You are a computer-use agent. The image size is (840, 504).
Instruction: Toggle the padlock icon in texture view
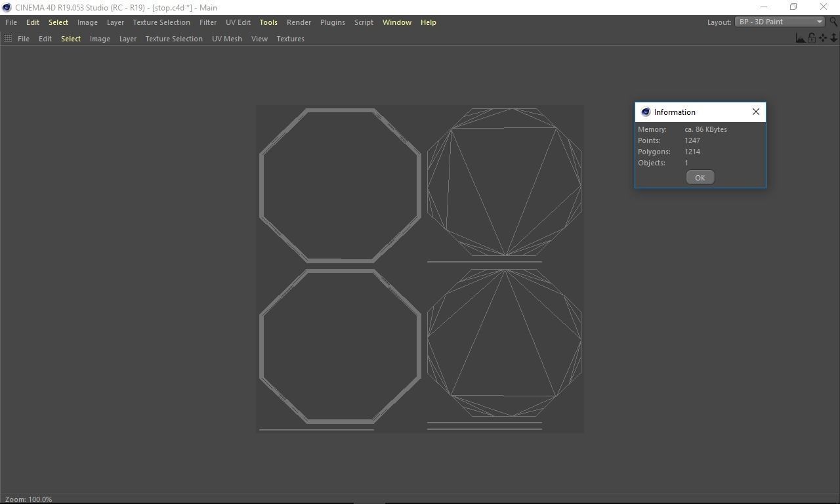(x=812, y=38)
